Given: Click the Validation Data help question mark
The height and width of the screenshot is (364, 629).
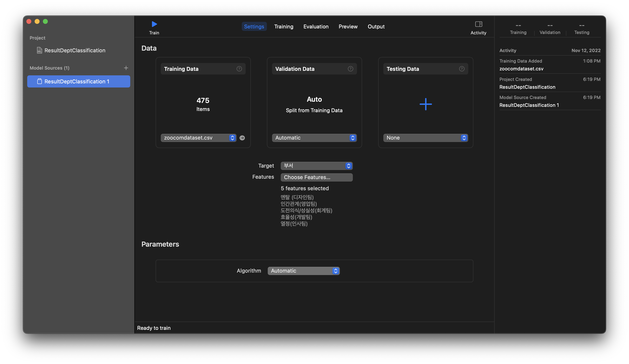Looking at the screenshot, I should (x=350, y=69).
